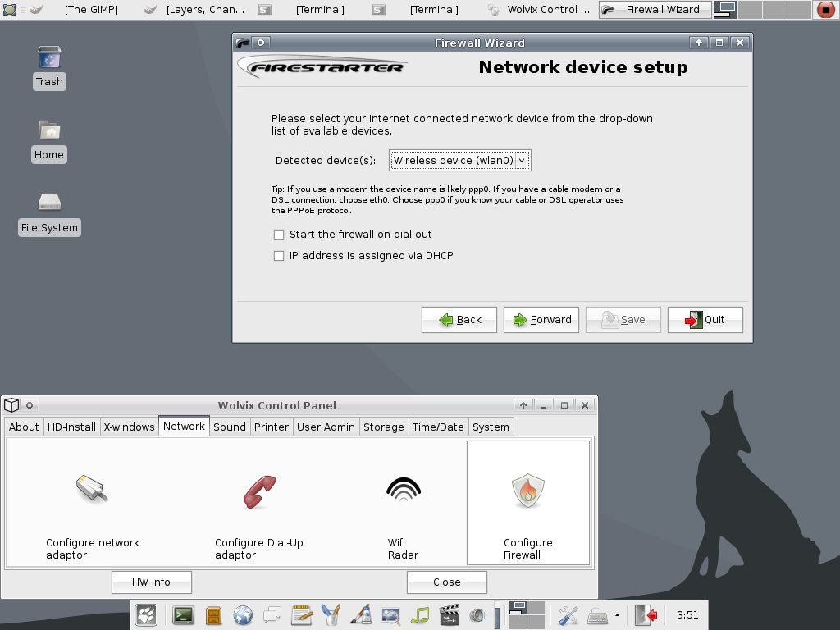Click Quit button in Firewall Wizard

[x=705, y=320]
